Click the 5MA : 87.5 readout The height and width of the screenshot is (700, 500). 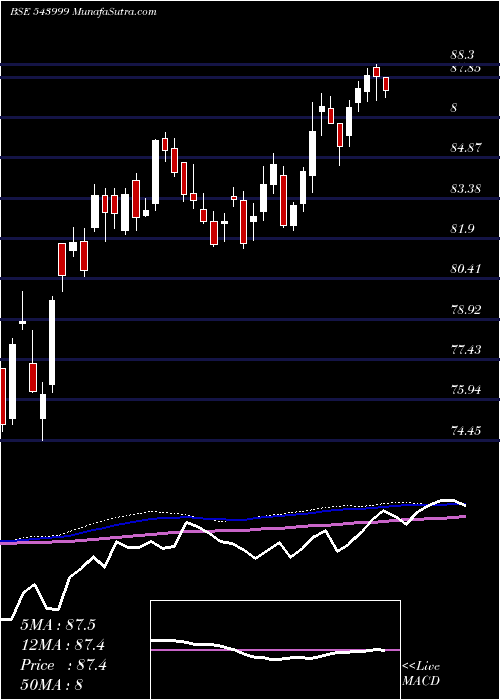(58, 625)
